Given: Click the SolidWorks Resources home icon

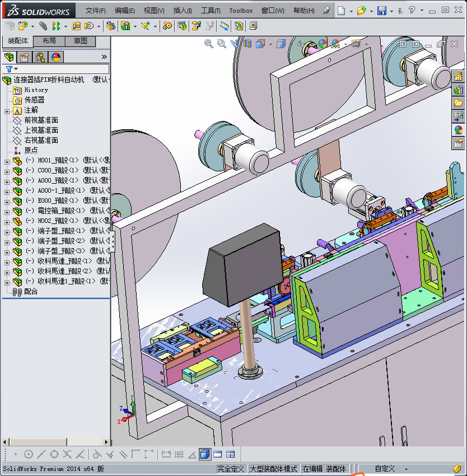Looking at the screenshot, I should click(x=458, y=76).
